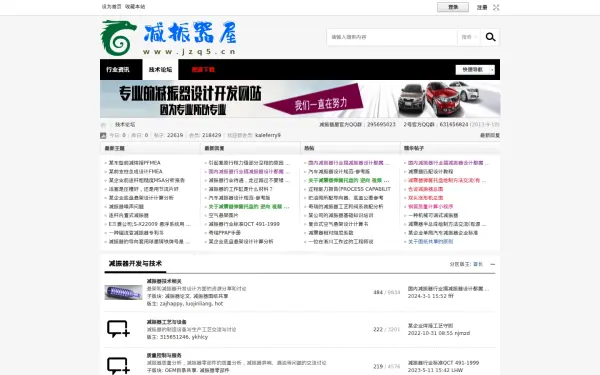Open the 减振器的工作缸是什么材料 reply
Screen dimensions: 600x375
[240, 189]
